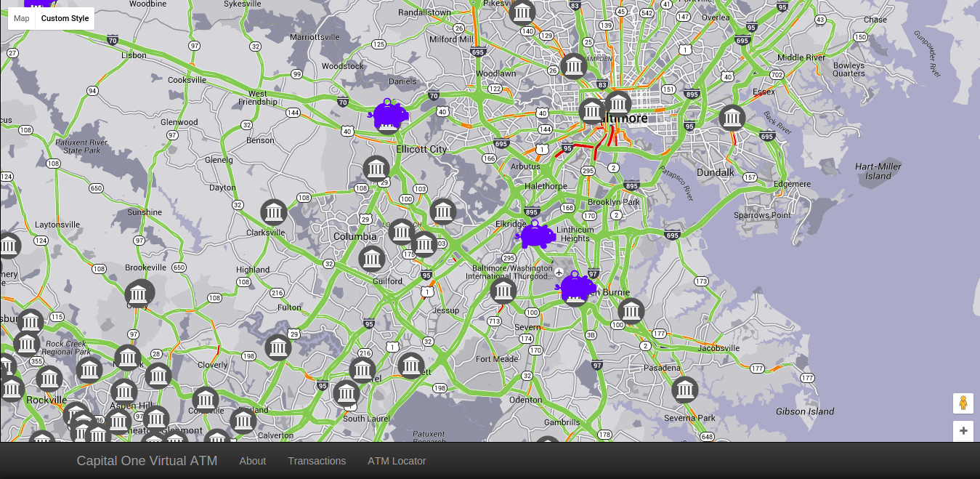The width and height of the screenshot is (980, 479).
Task: Select the bank marker northeast of Columbia near route 100
Action: (x=443, y=212)
